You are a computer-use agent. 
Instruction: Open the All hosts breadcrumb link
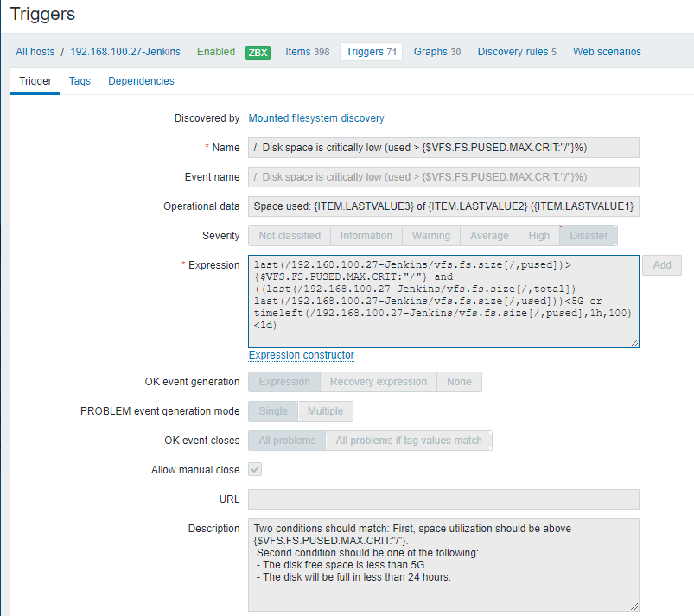[x=35, y=52]
